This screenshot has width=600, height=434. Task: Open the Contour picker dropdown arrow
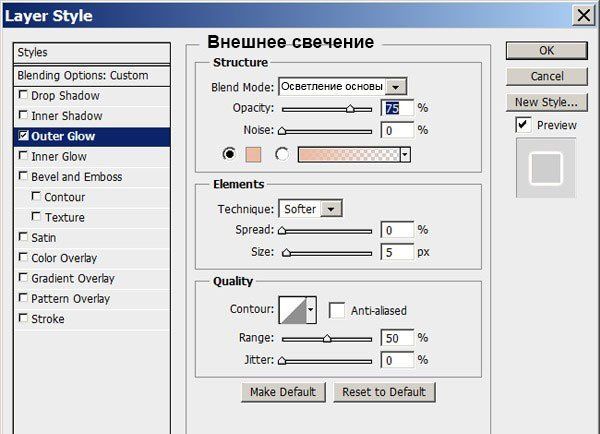[x=311, y=310]
